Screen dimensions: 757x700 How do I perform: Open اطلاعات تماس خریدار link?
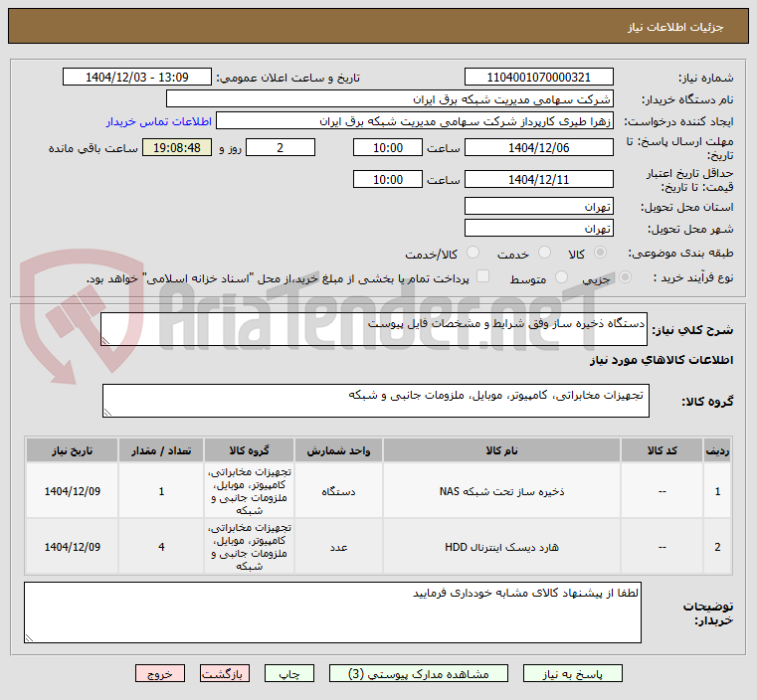click(159, 121)
